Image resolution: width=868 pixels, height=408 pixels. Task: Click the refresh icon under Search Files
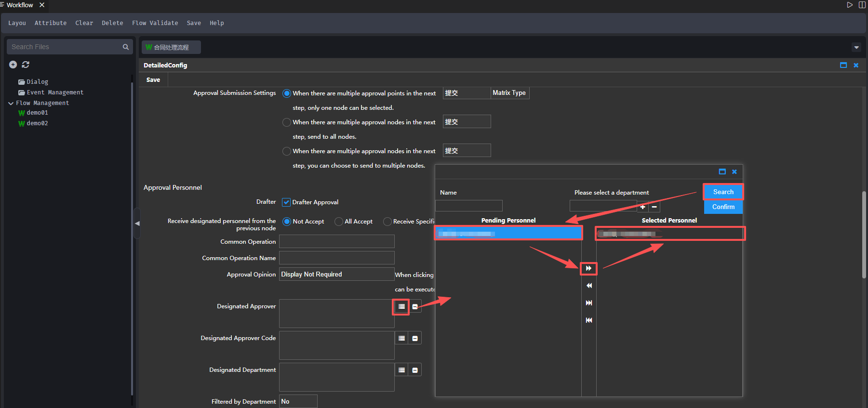26,65
